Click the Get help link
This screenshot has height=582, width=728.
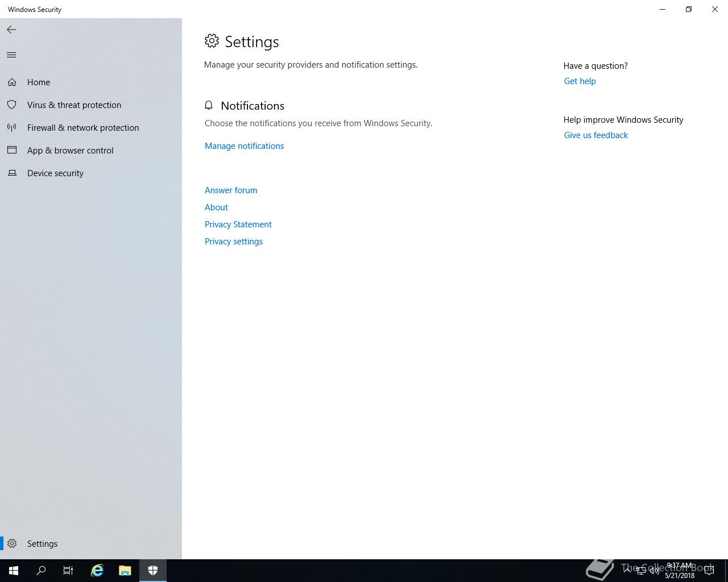point(580,81)
